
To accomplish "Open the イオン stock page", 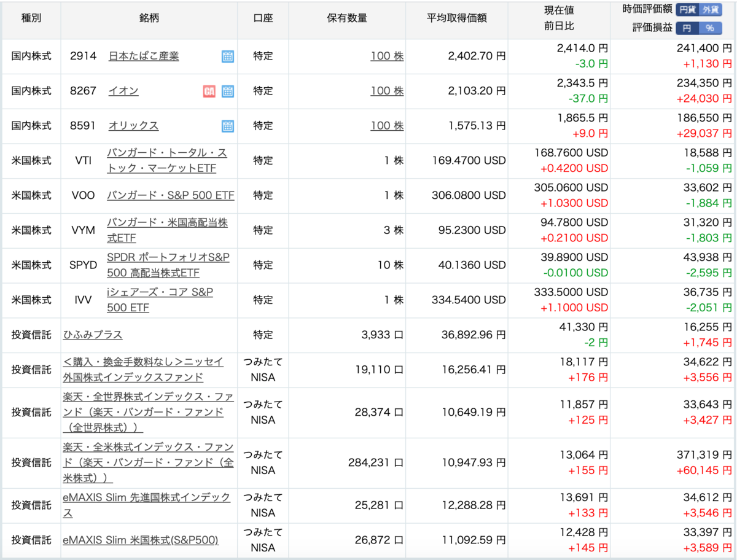I will [123, 91].
